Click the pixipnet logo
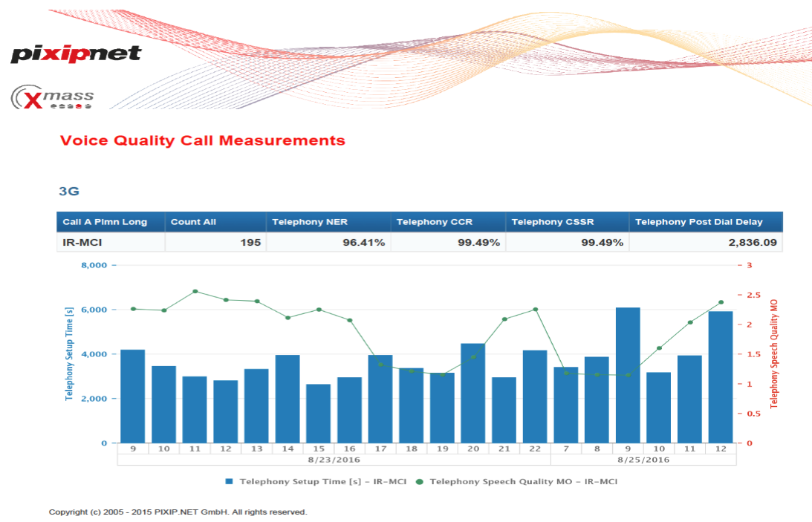812x522 pixels. [76, 53]
